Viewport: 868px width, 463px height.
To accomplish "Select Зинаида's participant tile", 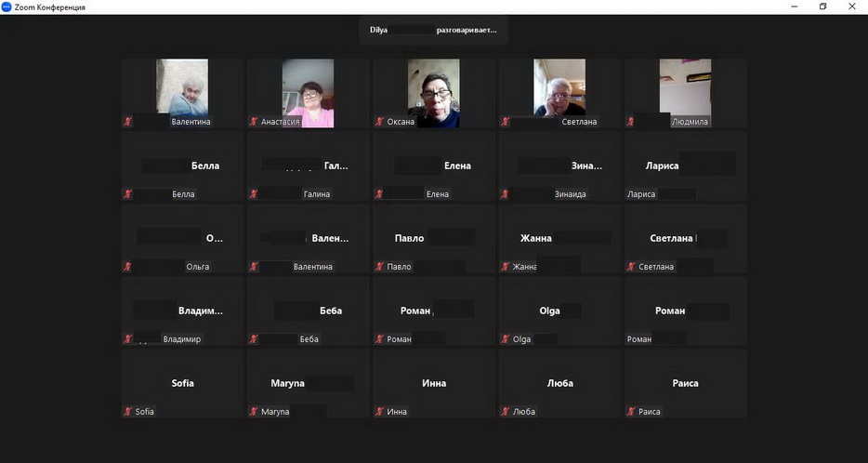I will [x=559, y=167].
